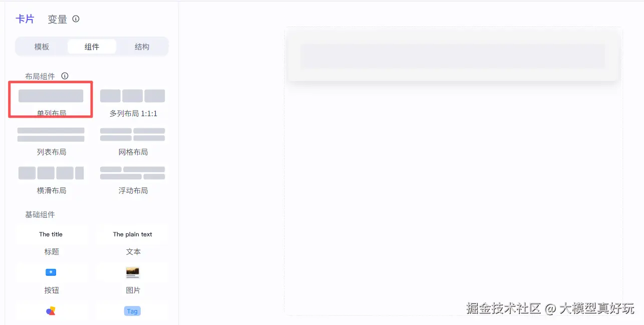Switch to the 模板 tab

tap(42, 47)
